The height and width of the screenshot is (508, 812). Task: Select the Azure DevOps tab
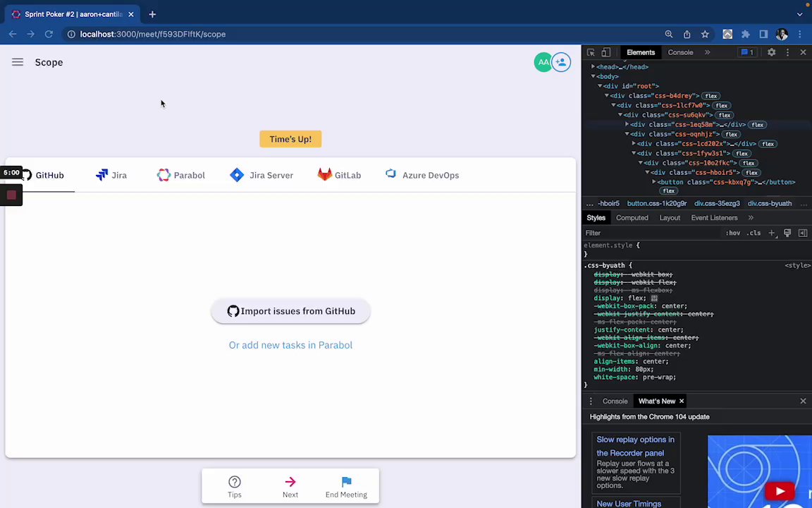coord(422,175)
